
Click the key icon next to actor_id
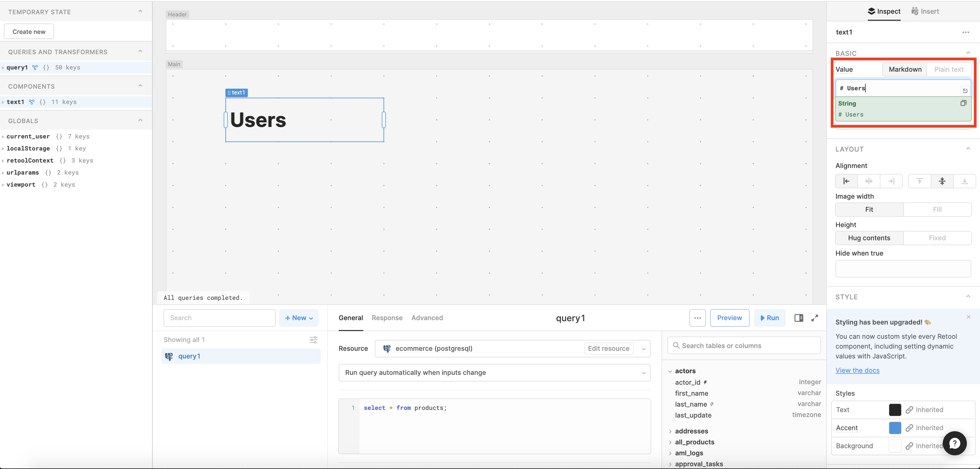(705, 382)
